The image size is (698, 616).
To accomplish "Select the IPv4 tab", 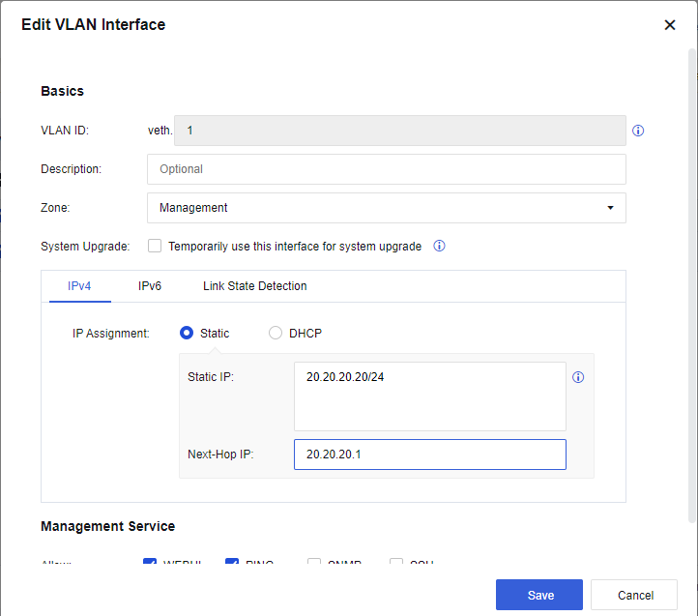I will pyautogui.click(x=79, y=286).
